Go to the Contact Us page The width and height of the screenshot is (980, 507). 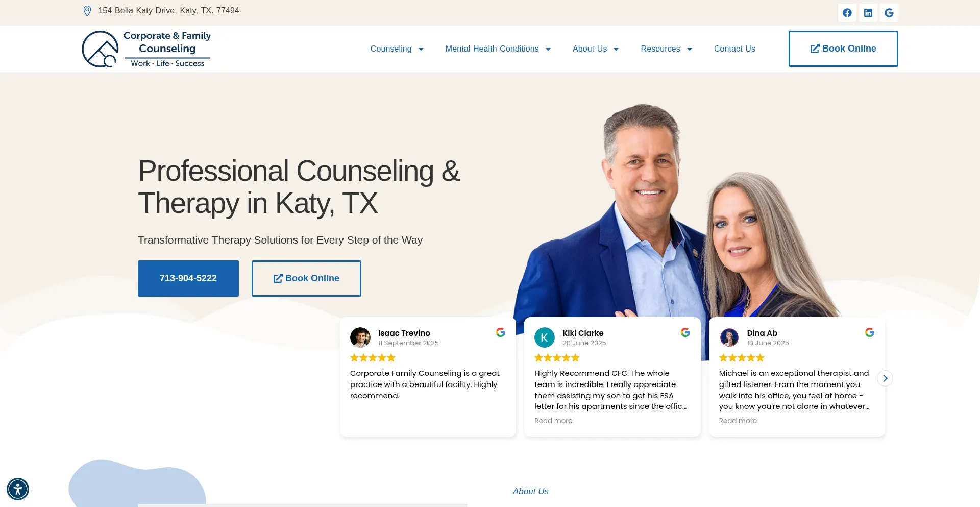(x=734, y=49)
